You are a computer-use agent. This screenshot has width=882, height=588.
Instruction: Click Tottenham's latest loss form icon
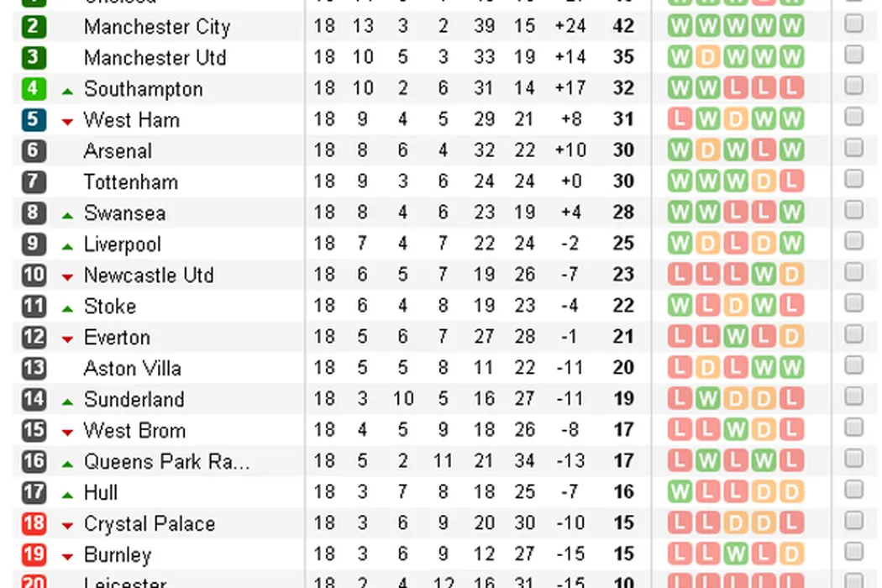click(791, 182)
